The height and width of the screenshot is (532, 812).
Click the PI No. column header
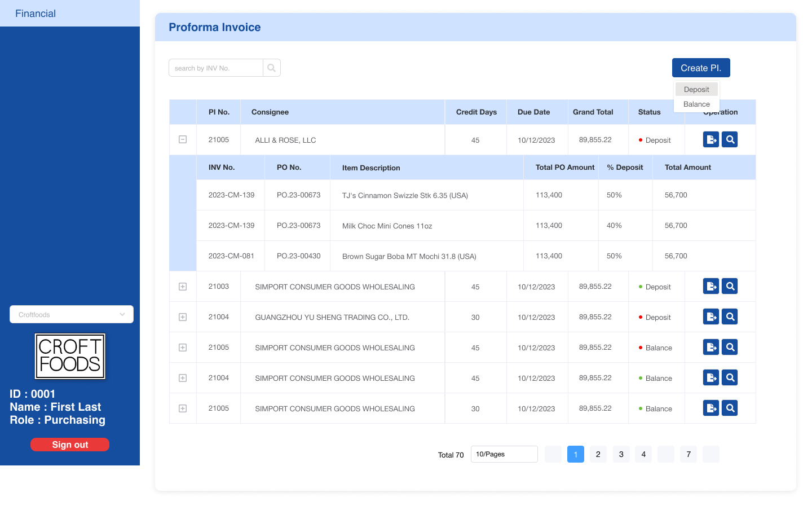pos(219,112)
